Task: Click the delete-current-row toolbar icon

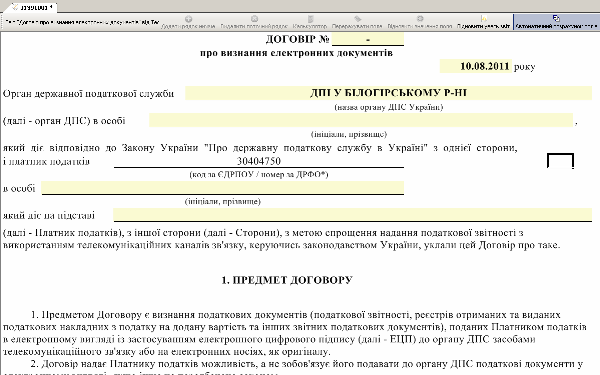Action: click(x=254, y=18)
